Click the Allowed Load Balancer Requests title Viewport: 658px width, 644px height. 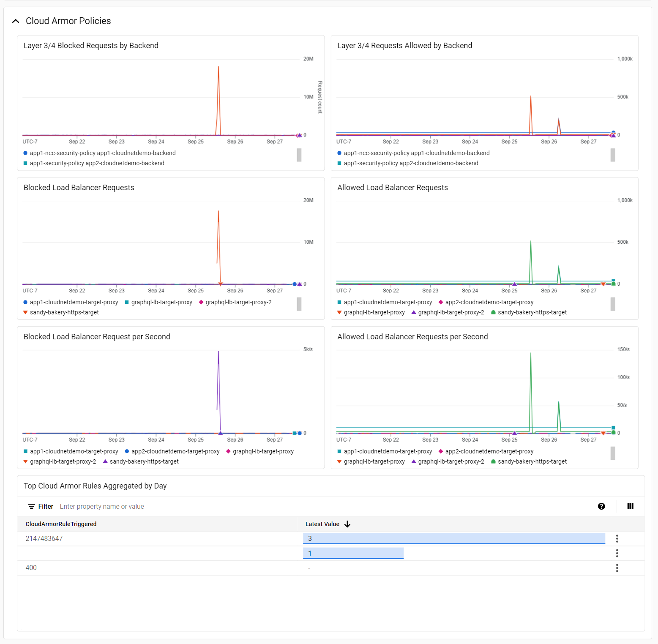[x=393, y=188]
